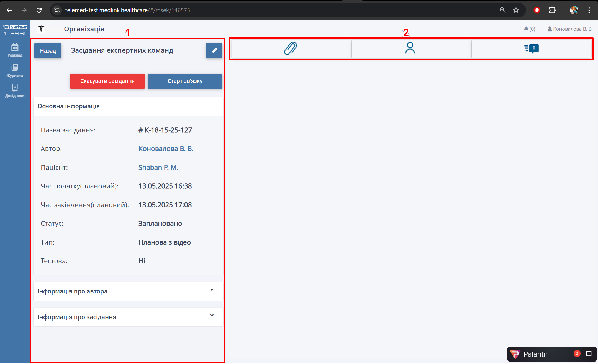Open author link Коновалова В. В.
The height and width of the screenshot is (364, 598).
point(166,149)
